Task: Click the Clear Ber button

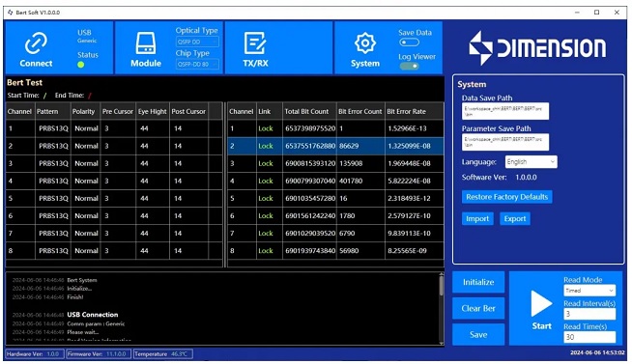Action: pyautogui.click(x=478, y=308)
